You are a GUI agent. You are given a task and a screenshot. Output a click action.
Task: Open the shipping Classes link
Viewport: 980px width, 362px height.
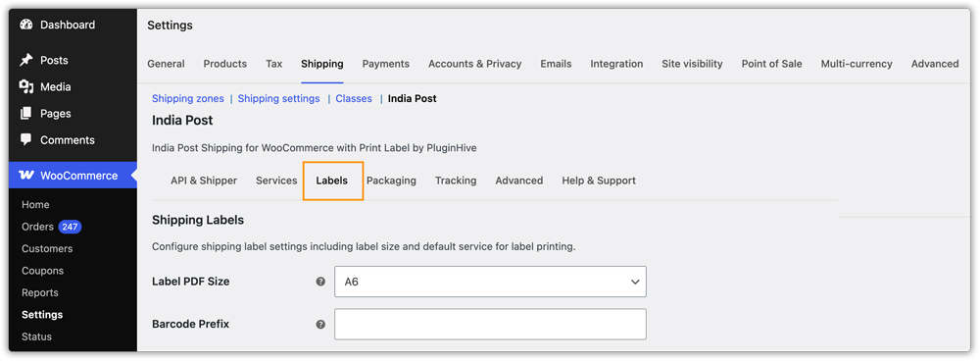(354, 99)
